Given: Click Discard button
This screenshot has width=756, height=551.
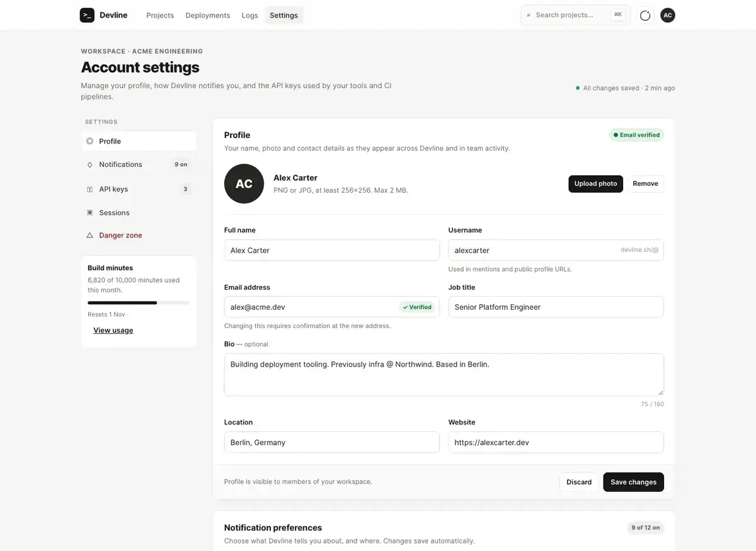Looking at the screenshot, I should coord(579,482).
